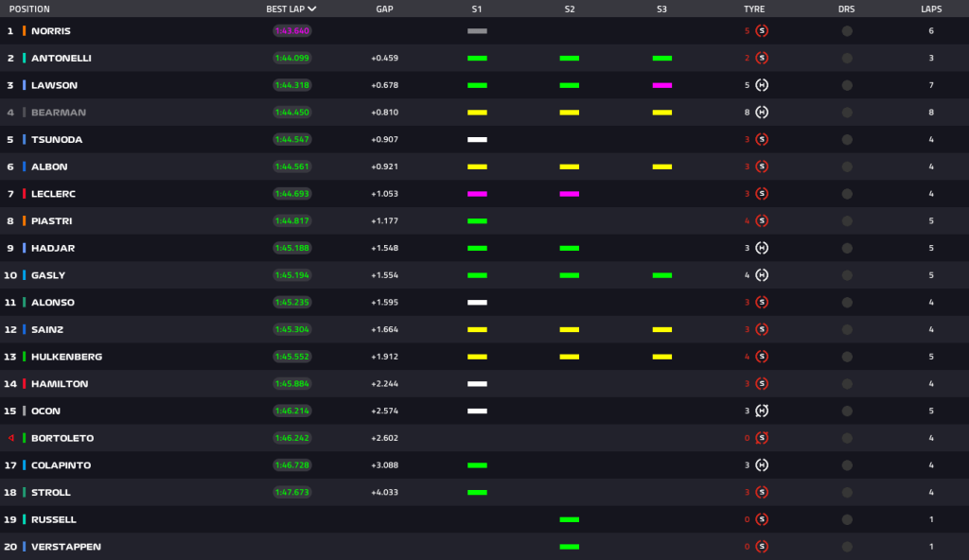Select driver name BORTOLETO

point(62,438)
